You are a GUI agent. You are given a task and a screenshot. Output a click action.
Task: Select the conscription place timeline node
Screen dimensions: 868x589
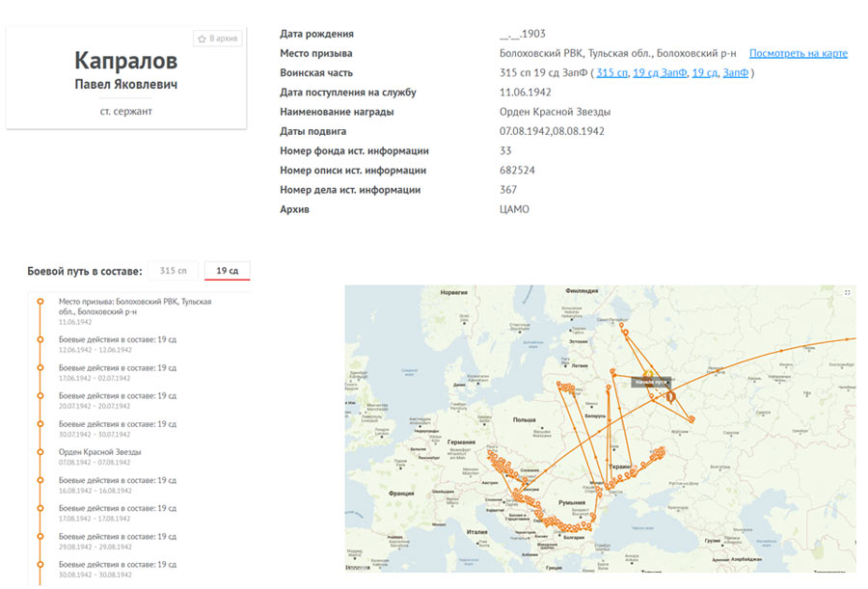(40, 302)
